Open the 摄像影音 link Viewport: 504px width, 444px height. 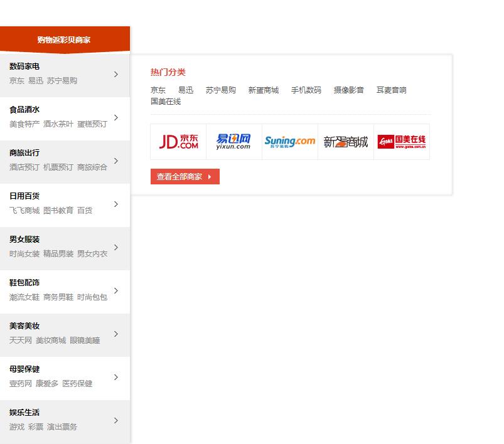(348, 90)
